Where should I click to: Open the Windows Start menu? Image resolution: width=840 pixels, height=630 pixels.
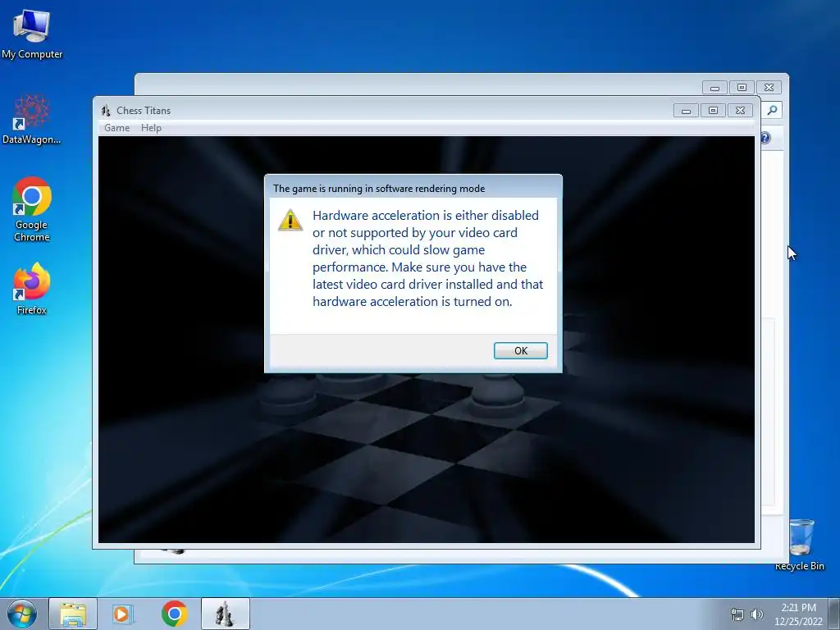coord(22,614)
